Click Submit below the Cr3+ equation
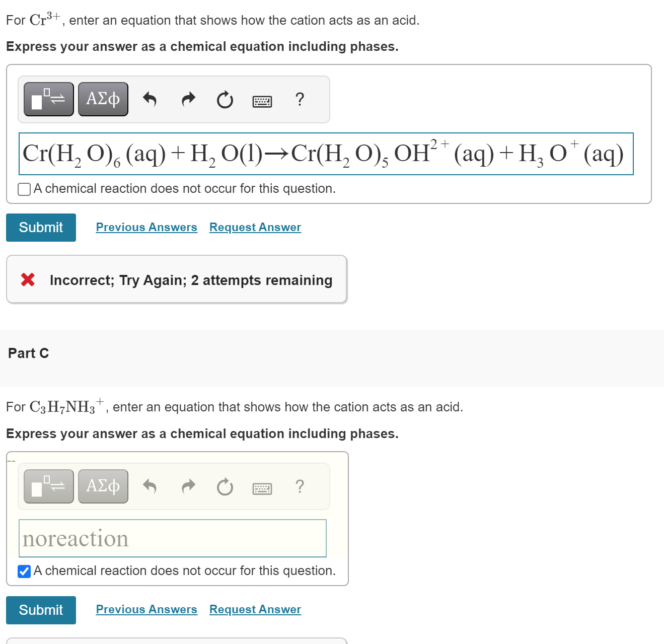This screenshot has width=664, height=644. (x=41, y=227)
